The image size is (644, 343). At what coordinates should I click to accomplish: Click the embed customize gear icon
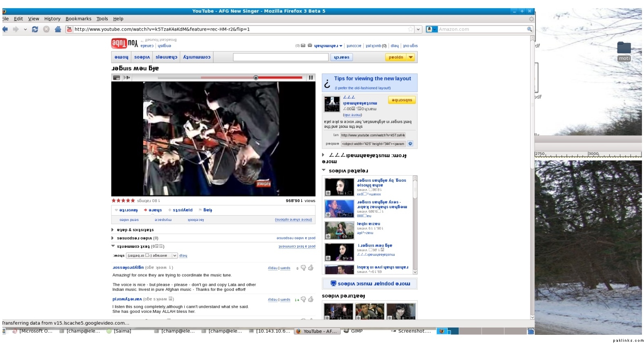pyautogui.click(x=410, y=144)
